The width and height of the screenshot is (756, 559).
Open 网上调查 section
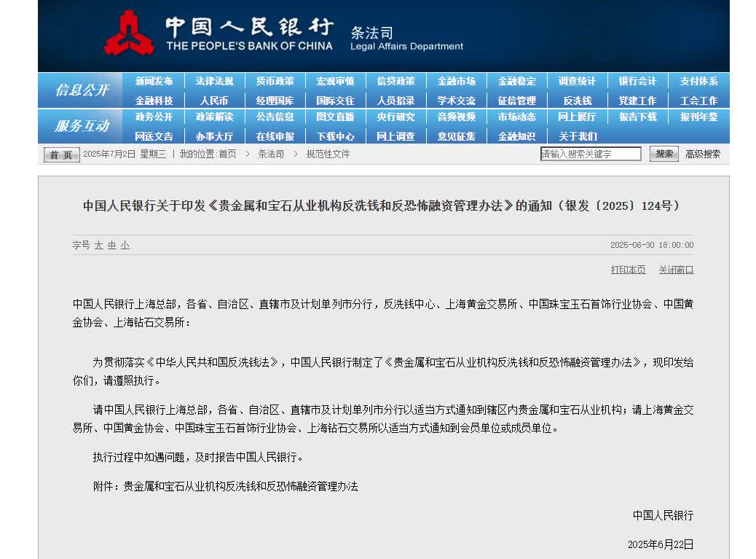click(395, 136)
